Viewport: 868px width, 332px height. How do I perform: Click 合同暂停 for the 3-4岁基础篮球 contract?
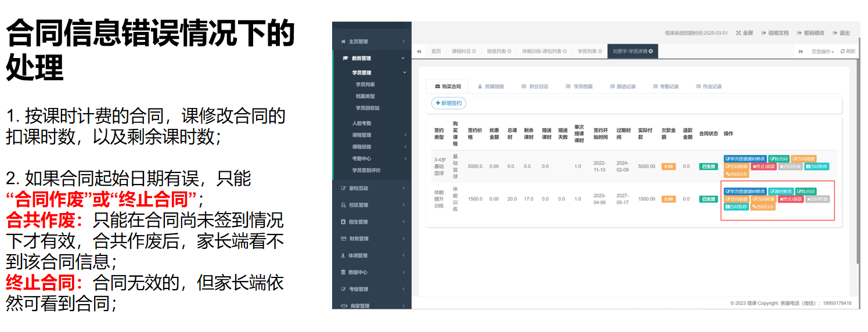pos(816,167)
